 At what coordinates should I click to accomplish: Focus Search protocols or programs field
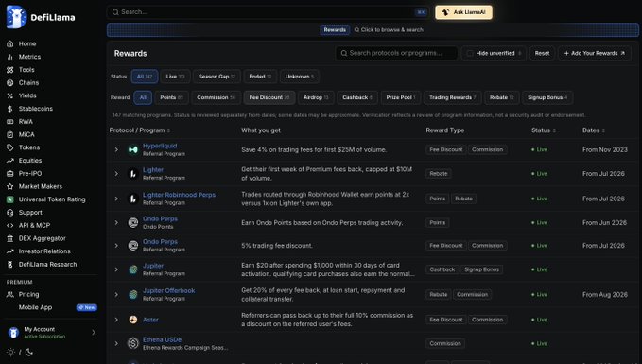[x=396, y=53]
